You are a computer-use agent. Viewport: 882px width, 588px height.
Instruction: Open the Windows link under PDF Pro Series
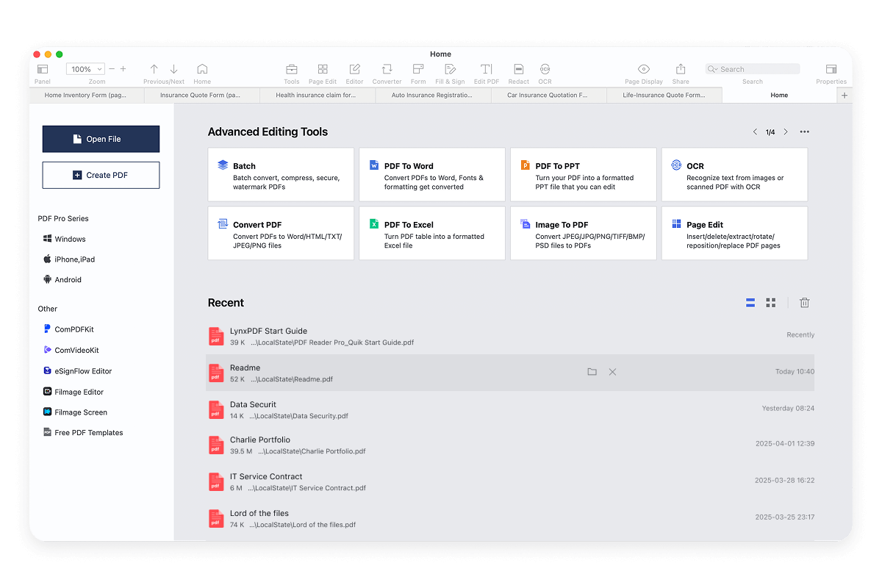pos(65,239)
